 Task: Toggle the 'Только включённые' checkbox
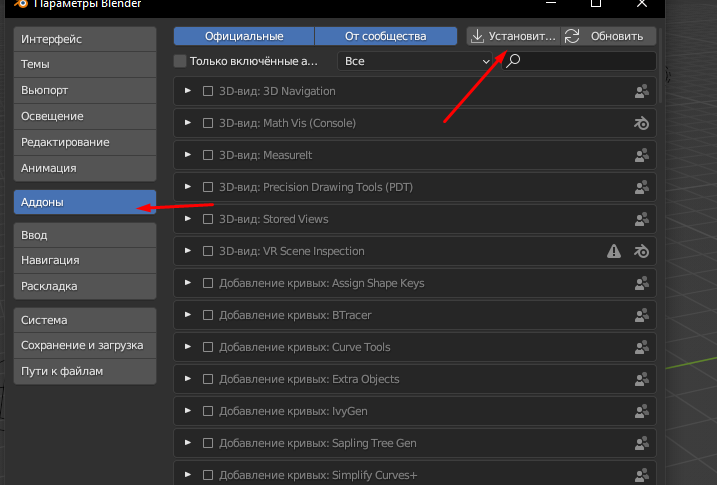(180, 61)
